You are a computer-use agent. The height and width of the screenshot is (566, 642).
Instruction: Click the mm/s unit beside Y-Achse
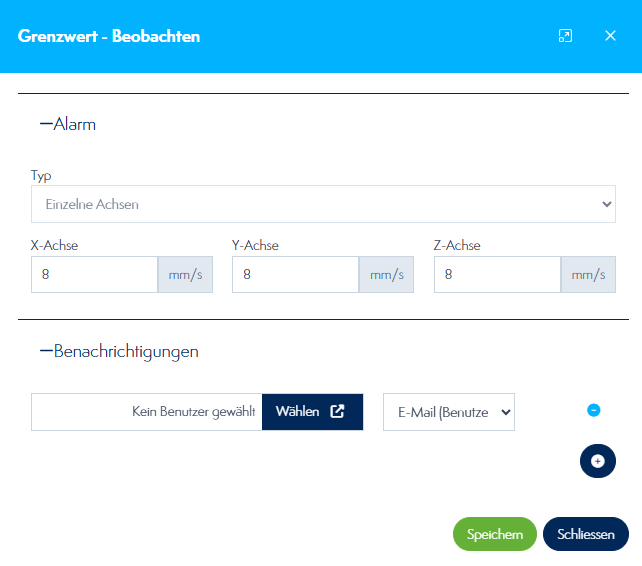click(386, 274)
